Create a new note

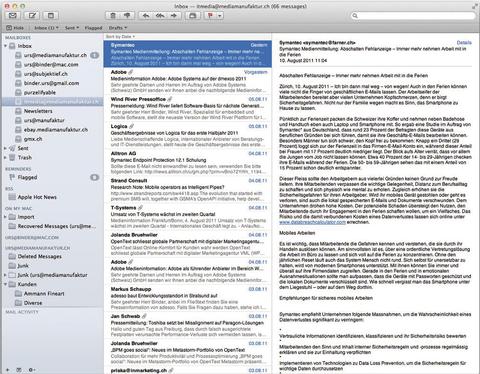(51, 15)
